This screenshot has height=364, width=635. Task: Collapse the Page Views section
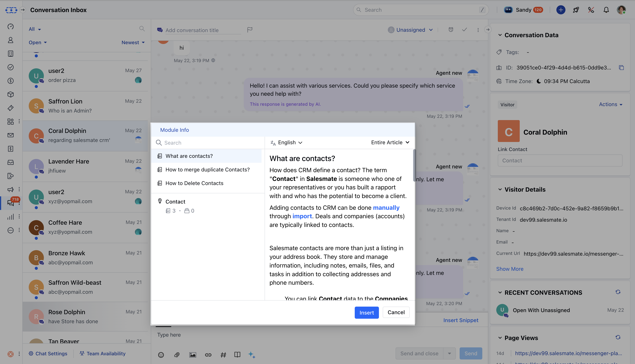[x=500, y=338]
